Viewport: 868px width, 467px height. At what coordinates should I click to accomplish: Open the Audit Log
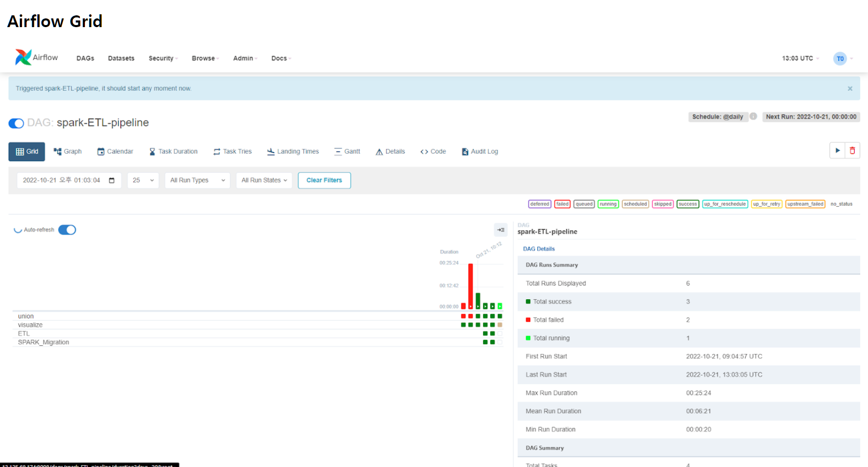pos(479,151)
